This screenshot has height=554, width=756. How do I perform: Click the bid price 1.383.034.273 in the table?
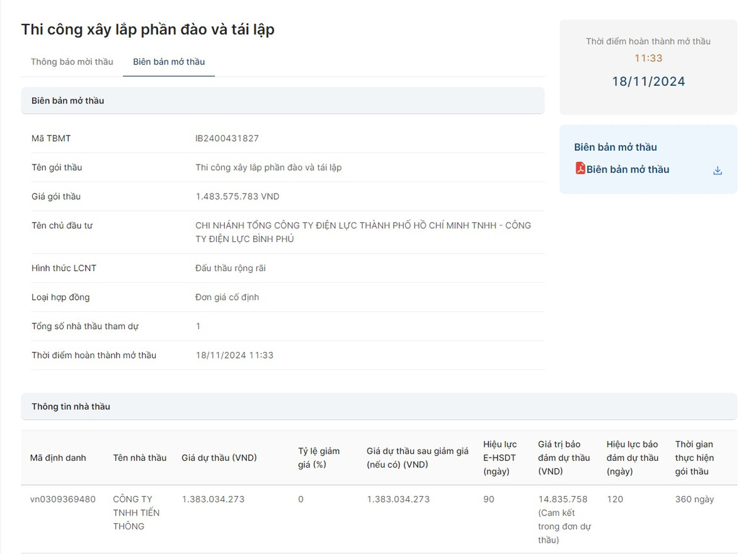point(212,499)
